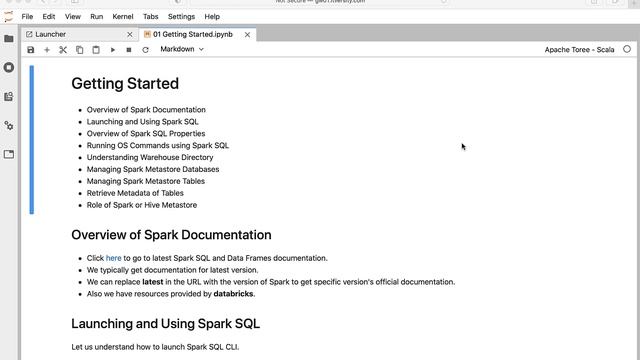Open the Settings menu
The image size is (640, 360).
(x=181, y=17)
